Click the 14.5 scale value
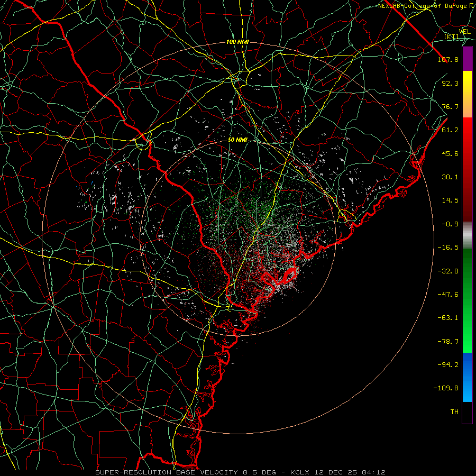 click(450, 200)
